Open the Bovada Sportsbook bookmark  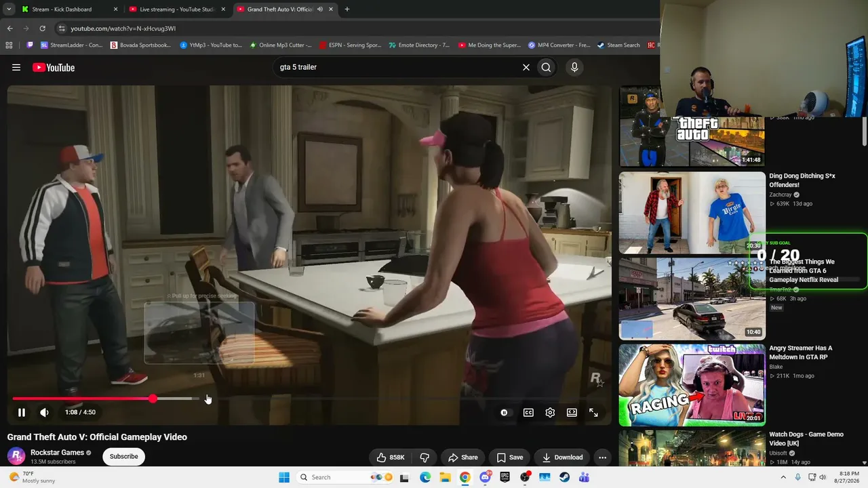(140, 45)
